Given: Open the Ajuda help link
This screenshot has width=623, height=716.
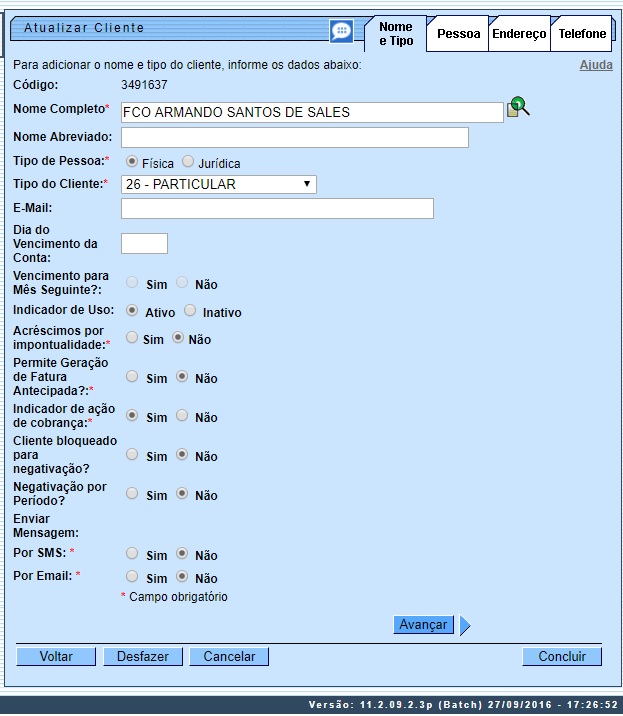Looking at the screenshot, I should 596,65.
